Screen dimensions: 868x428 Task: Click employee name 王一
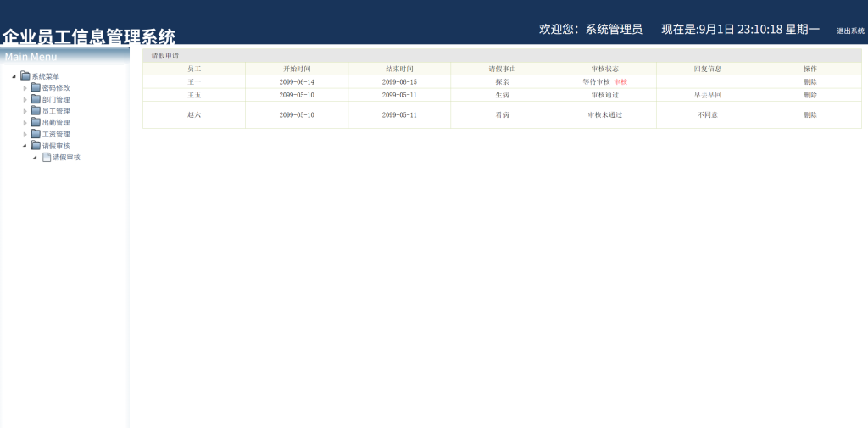coord(194,82)
